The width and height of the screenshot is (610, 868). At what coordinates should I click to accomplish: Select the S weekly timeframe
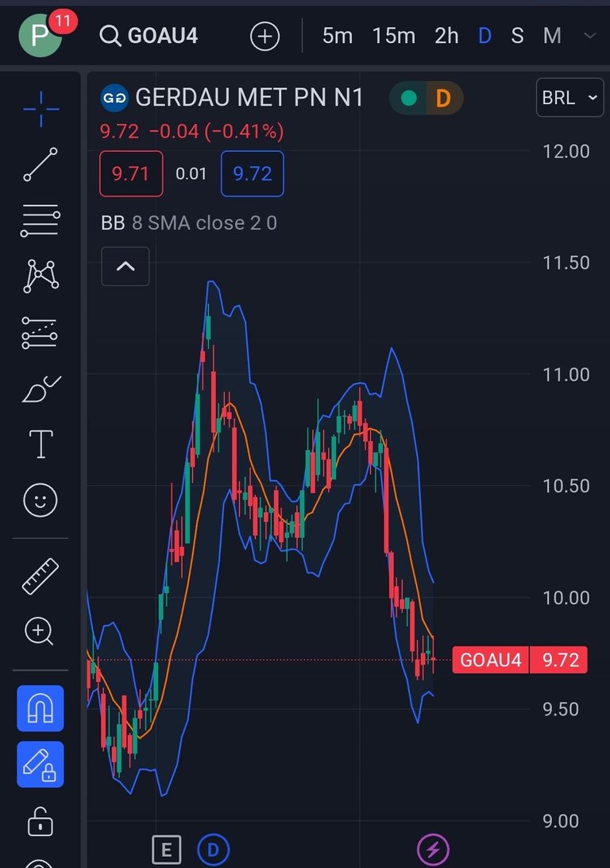pos(517,36)
